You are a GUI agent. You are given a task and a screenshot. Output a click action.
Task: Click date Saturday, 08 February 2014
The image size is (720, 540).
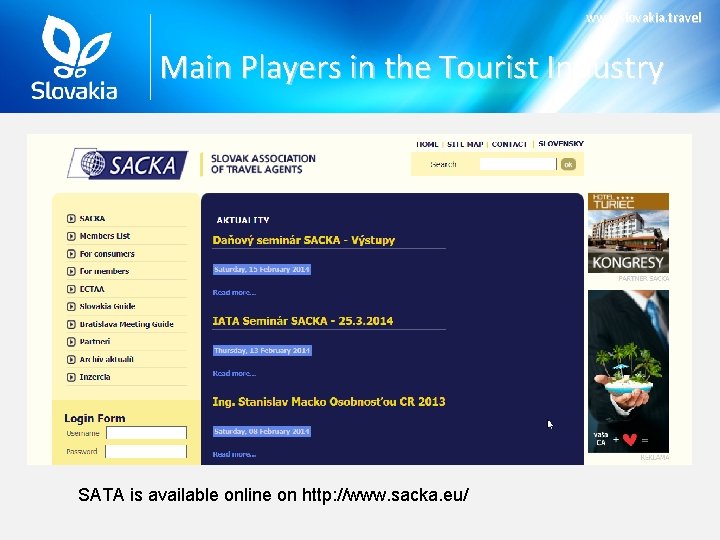click(262, 431)
